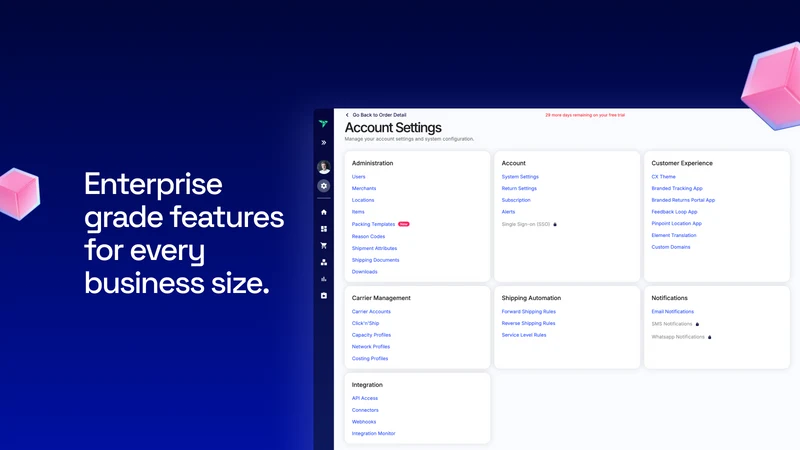Click the lock icon beside Whatsapp Notifications

point(710,337)
